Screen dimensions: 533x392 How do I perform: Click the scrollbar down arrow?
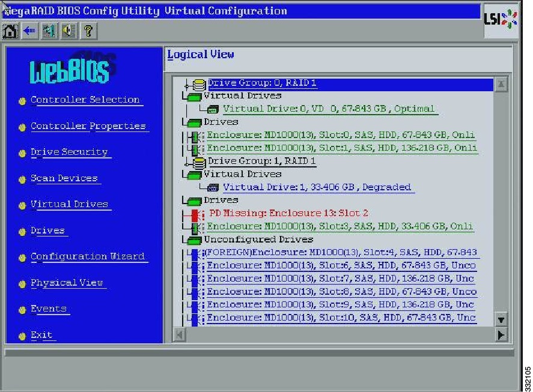pos(501,319)
